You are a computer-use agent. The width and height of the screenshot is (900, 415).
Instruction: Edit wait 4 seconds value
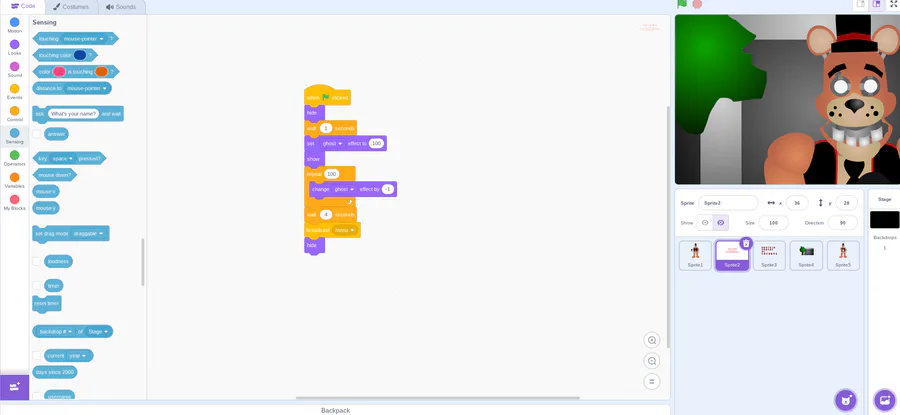pos(326,215)
